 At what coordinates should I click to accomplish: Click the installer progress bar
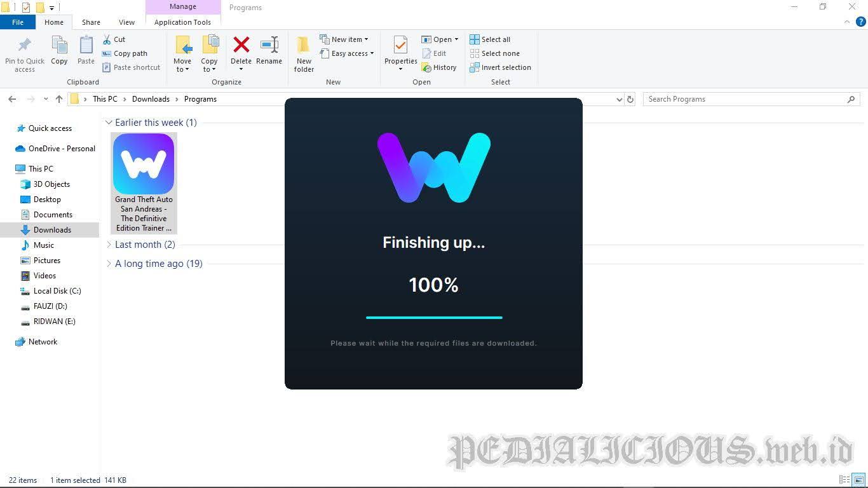click(434, 317)
